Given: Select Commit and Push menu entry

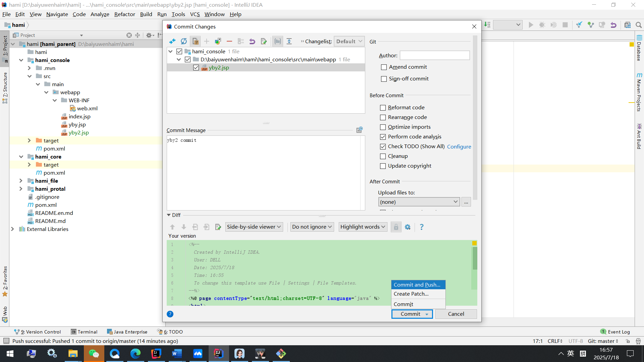Looking at the screenshot, I should (x=418, y=285).
